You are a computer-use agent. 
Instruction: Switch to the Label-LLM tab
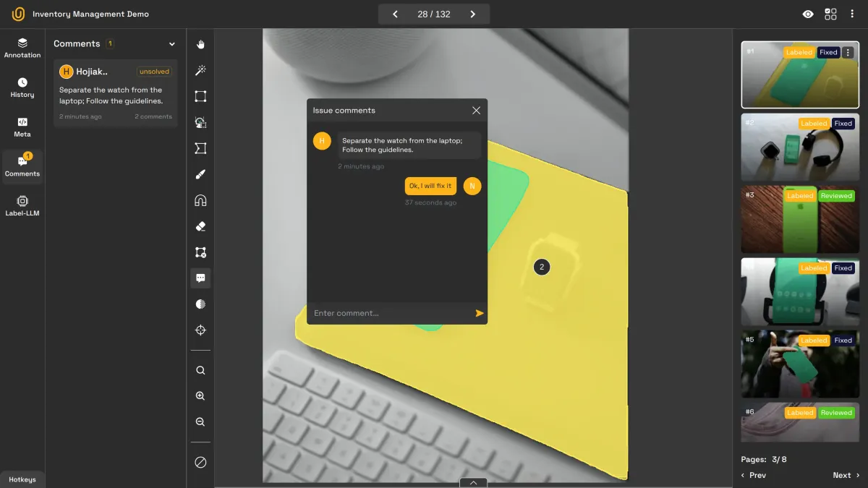click(22, 206)
